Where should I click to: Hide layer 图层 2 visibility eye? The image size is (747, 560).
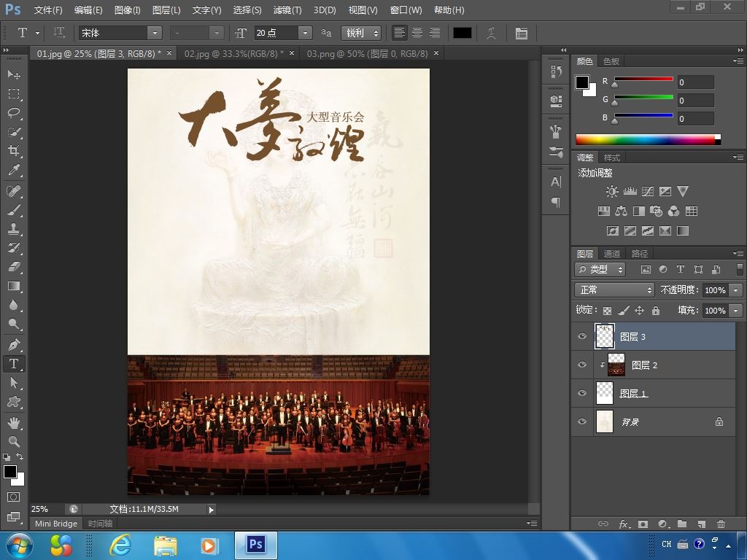[x=582, y=365]
